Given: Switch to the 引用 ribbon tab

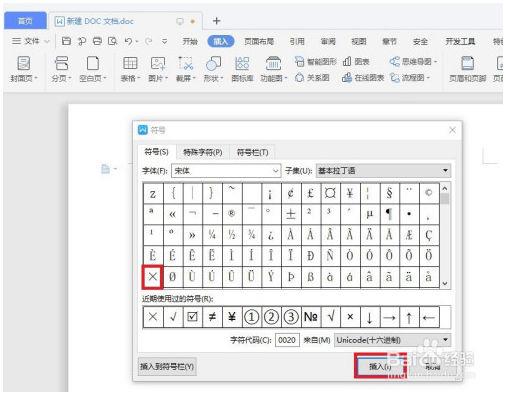Looking at the screenshot, I should coord(297,41).
